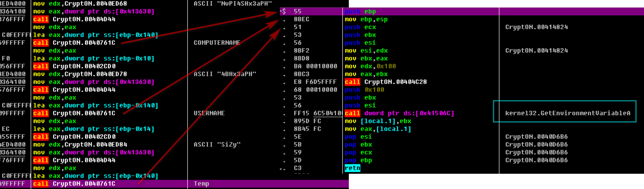644x189 pixels.
Task: Click the hex bytes E8 F6D5FFFF
Action: pos(315,82)
